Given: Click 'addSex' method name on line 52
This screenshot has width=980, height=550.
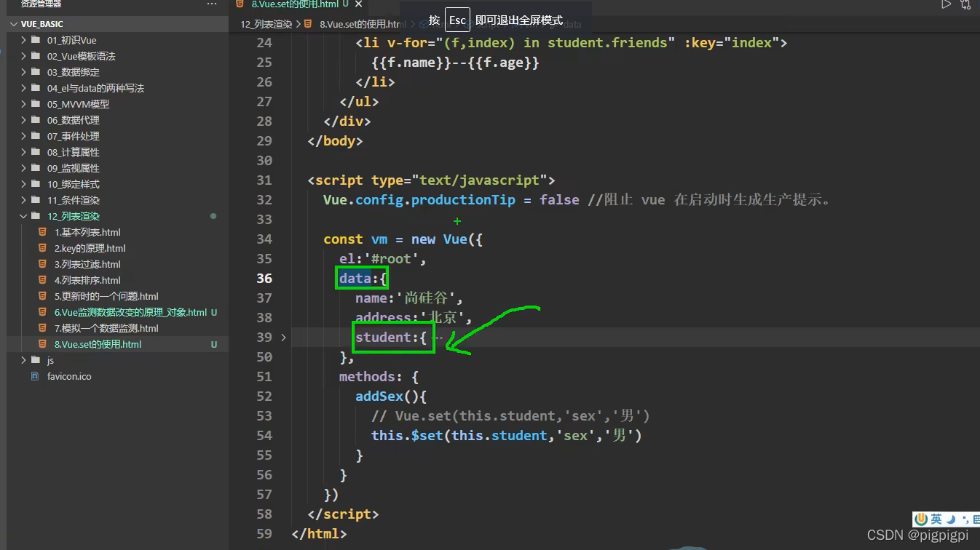Looking at the screenshot, I should click(x=379, y=396).
